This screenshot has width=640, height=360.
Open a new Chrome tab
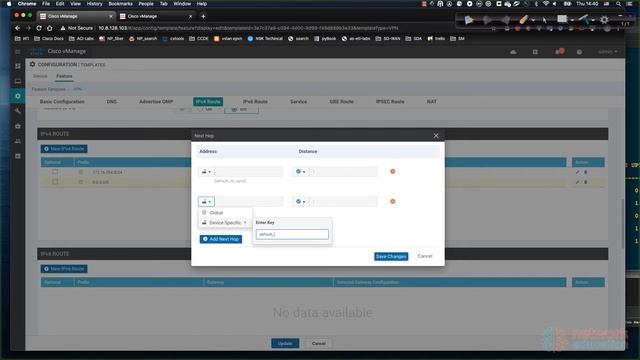click(203, 16)
